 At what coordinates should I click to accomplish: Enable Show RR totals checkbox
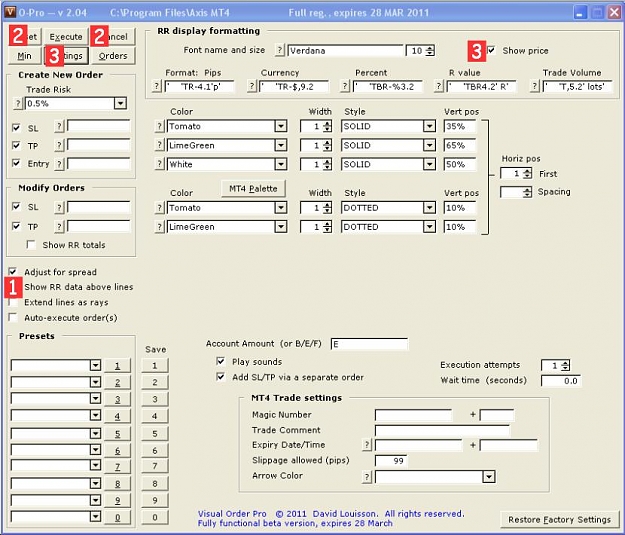tap(31, 244)
